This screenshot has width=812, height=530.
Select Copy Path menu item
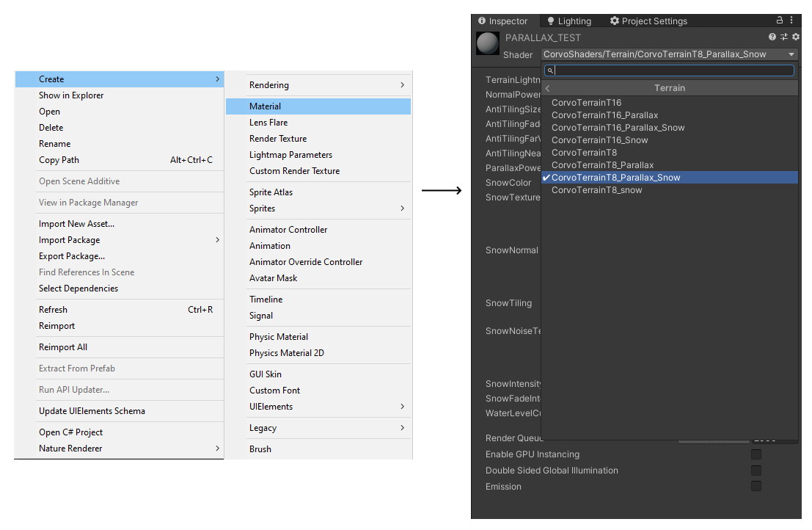pos(119,159)
